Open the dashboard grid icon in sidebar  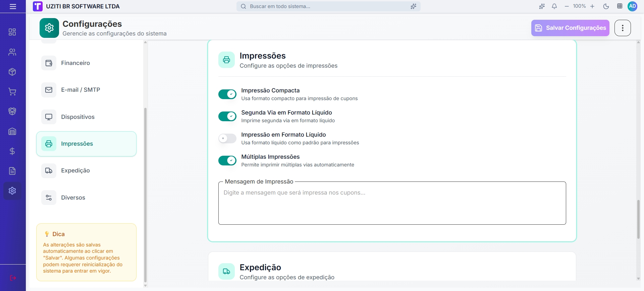click(x=12, y=32)
